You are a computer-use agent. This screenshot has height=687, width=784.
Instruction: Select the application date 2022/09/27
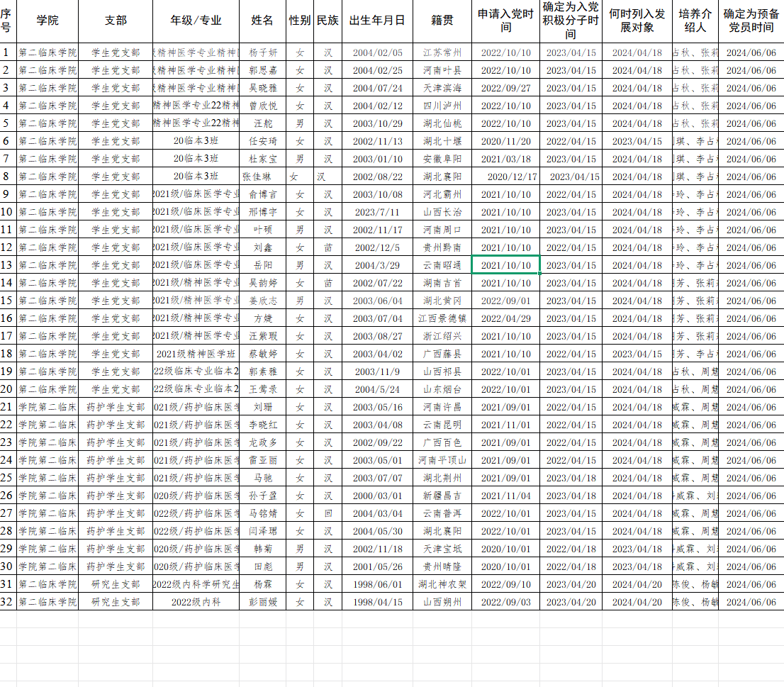point(505,88)
